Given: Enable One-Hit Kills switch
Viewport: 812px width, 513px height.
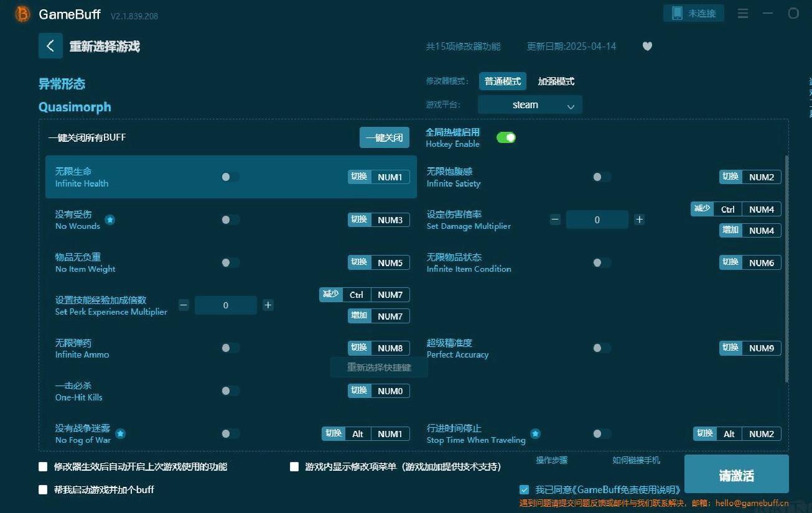Looking at the screenshot, I should 230,391.
